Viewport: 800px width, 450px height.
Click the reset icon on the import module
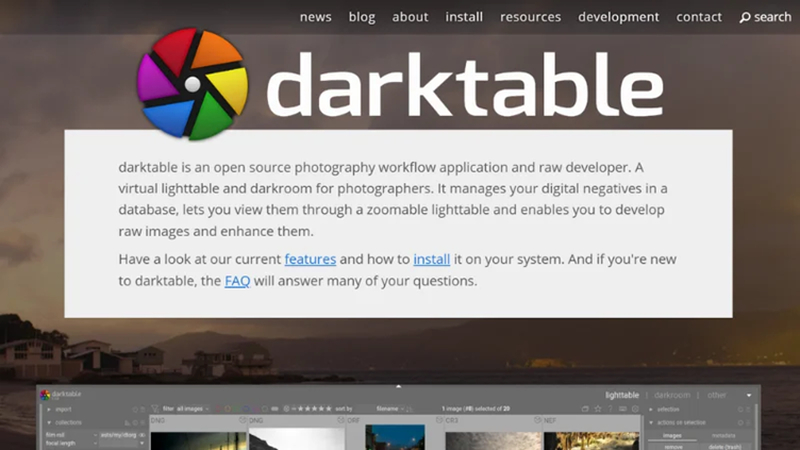tap(135, 409)
